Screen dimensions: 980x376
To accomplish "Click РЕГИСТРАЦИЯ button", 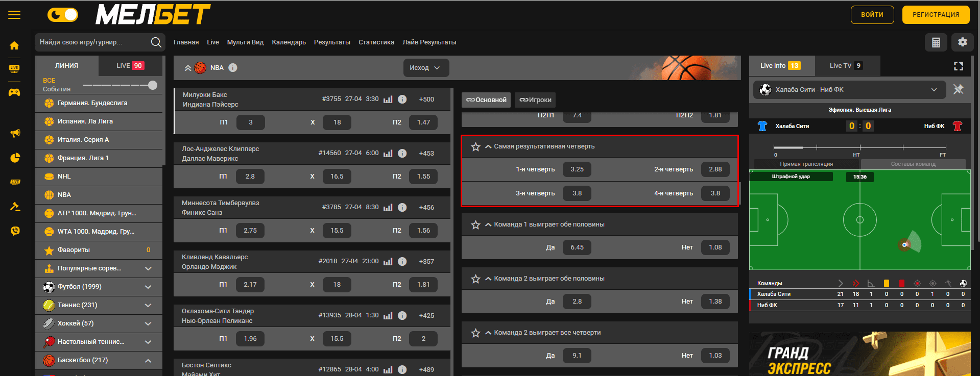I will (x=936, y=15).
